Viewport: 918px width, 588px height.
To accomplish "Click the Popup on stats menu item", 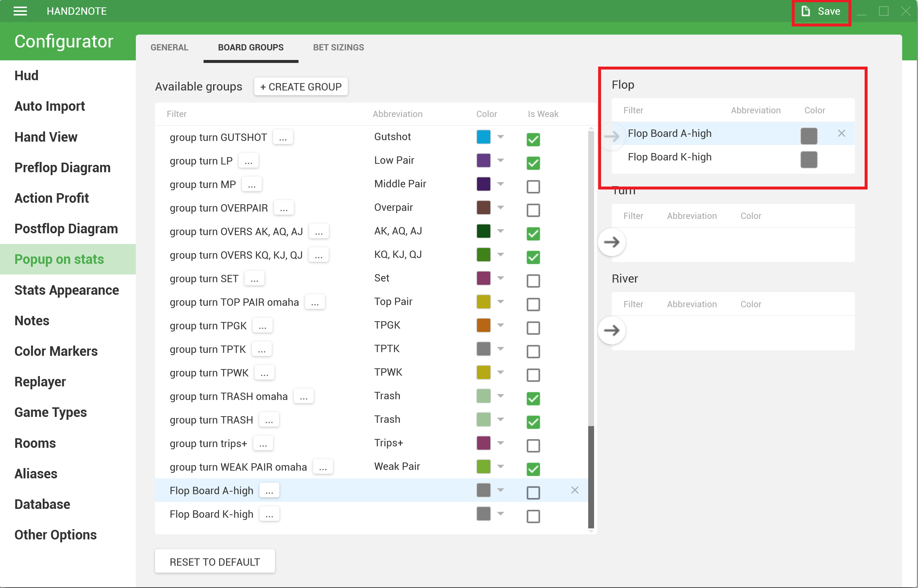I will [60, 259].
